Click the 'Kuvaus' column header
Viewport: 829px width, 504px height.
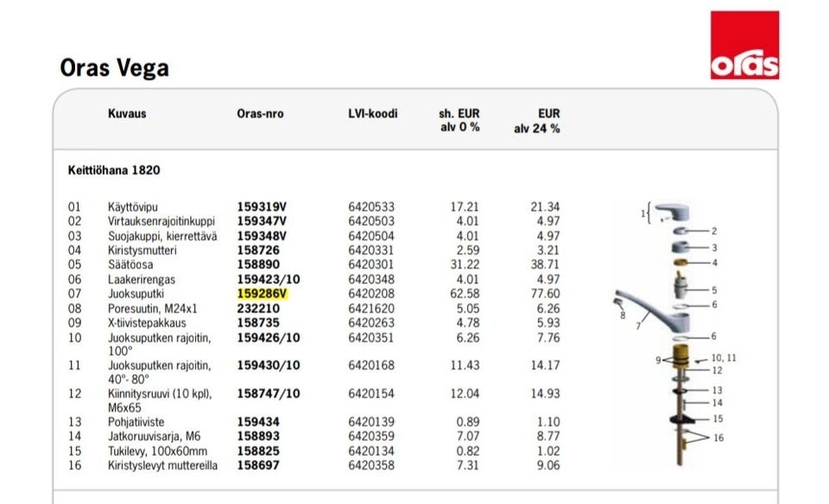click(127, 114)
